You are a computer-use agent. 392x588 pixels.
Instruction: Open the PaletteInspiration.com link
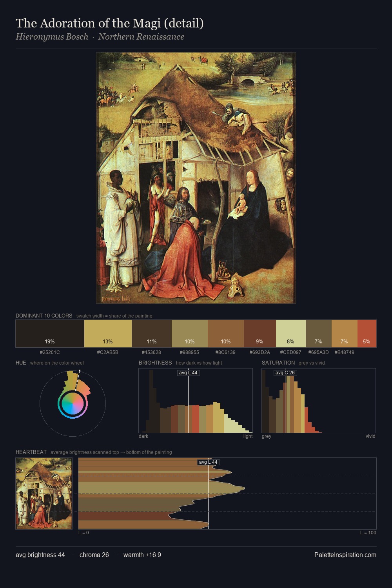[345, 555]
